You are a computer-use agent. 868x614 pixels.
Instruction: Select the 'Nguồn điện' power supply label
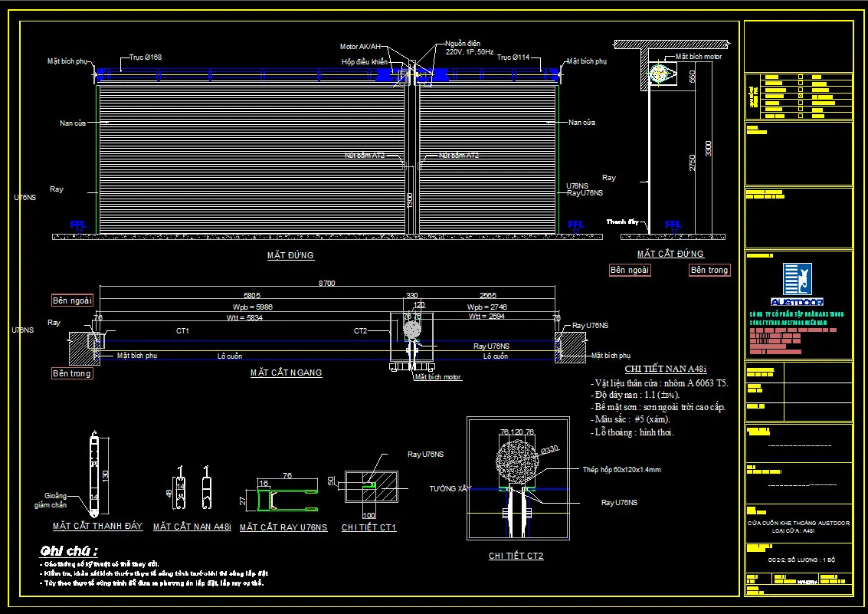pyautogui.click(x=463, y=43)
